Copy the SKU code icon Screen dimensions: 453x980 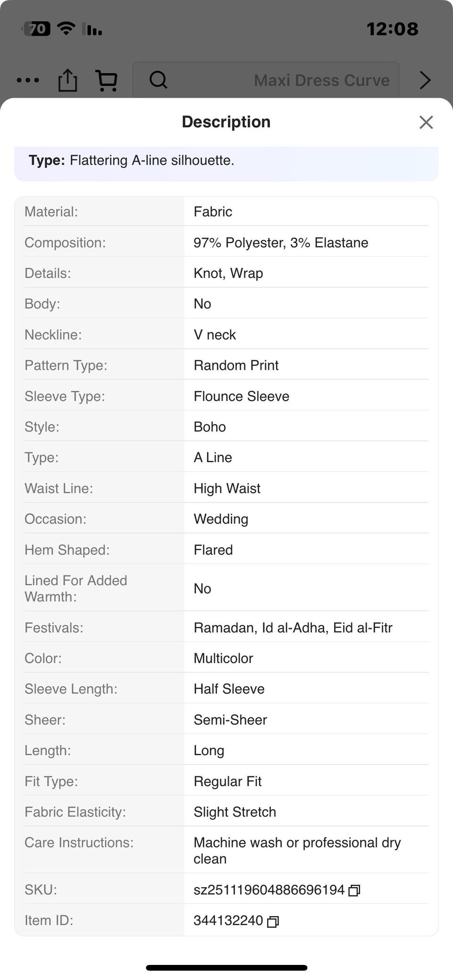pyautogui.click(x=354, y=890)
